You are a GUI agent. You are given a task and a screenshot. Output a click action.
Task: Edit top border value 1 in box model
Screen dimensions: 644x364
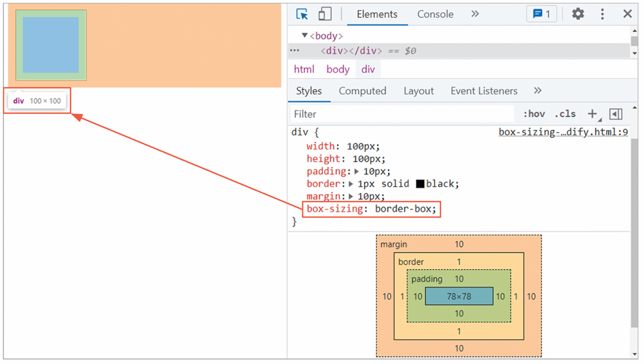click(459, 262)
